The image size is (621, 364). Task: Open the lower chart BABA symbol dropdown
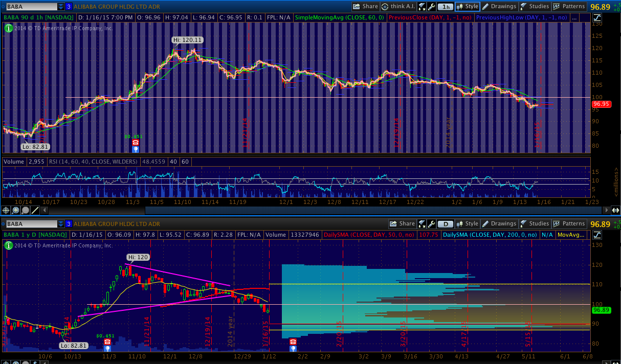(61, 224)
